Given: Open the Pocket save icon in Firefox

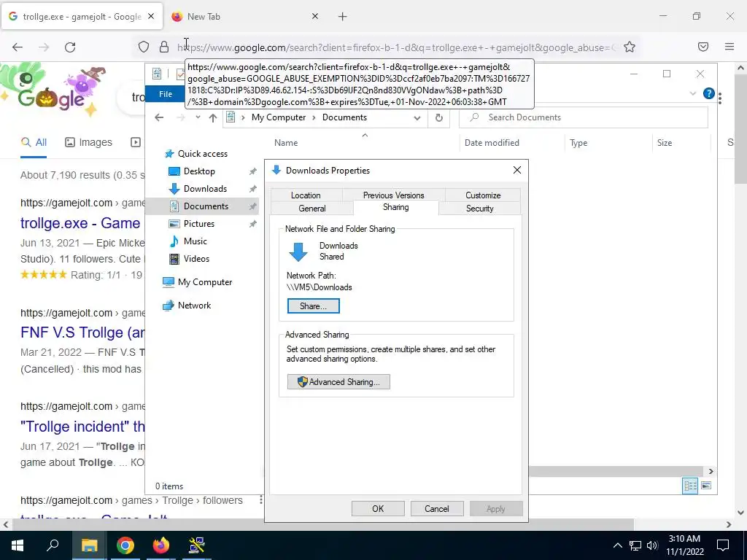Looking at the screenshot, I should (x=703, y=47).
